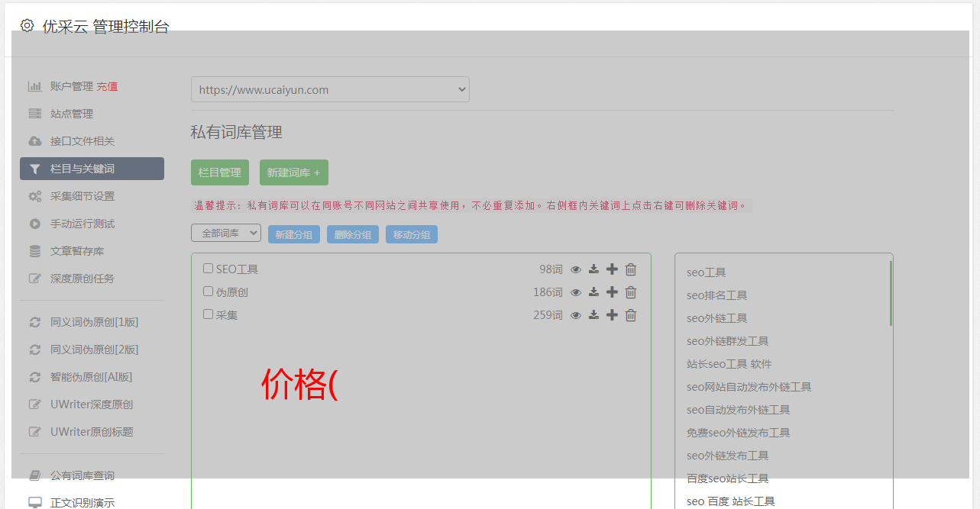Delete the SEO工具 library with trash icon
The height and width of the screenshot is (509, 980).
631,269
